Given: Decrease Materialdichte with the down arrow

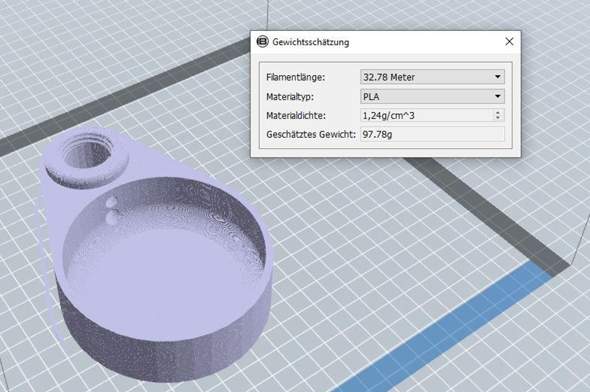Looking at the screenshot, I should [498, 118].
